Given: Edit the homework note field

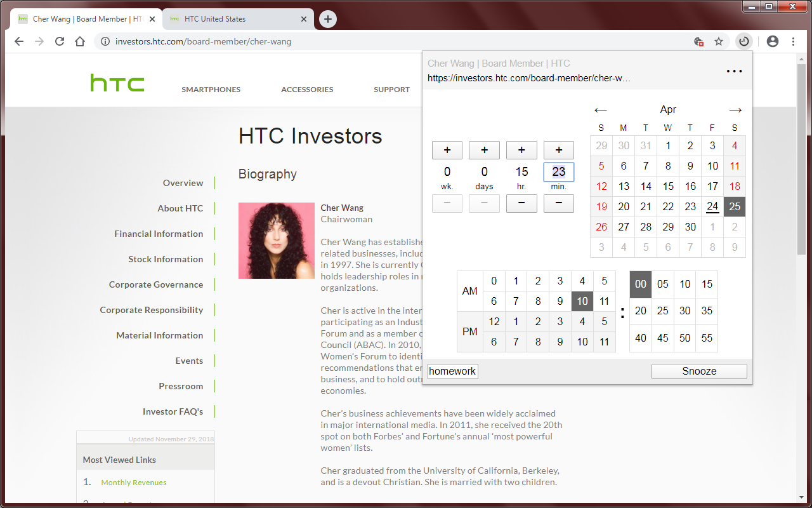Looking at the screenshot, I should pos(453,371).
